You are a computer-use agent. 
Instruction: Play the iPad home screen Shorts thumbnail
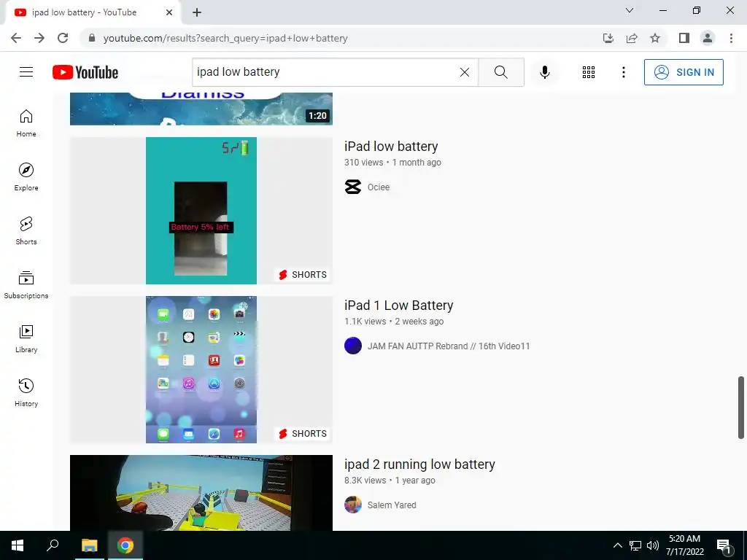[201, 370]
